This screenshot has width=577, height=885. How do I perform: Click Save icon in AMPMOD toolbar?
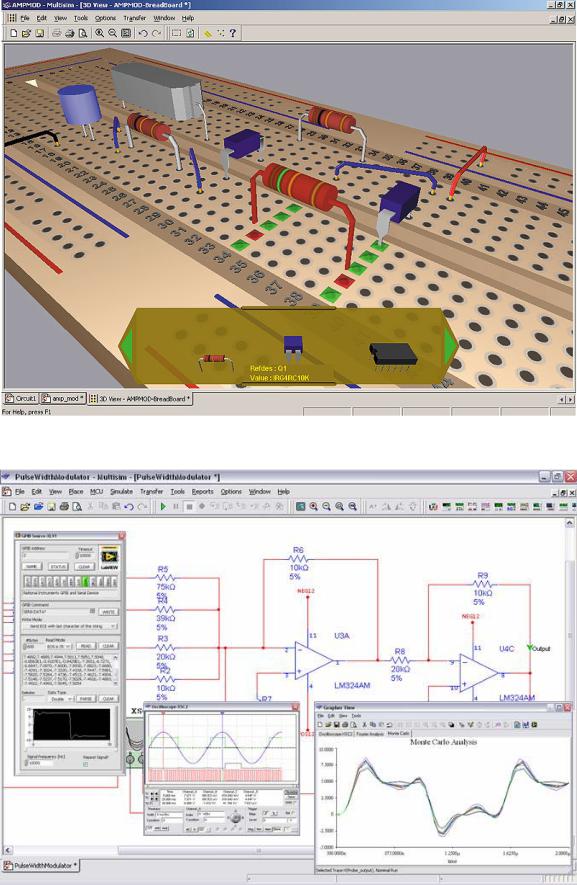point(40,33)
